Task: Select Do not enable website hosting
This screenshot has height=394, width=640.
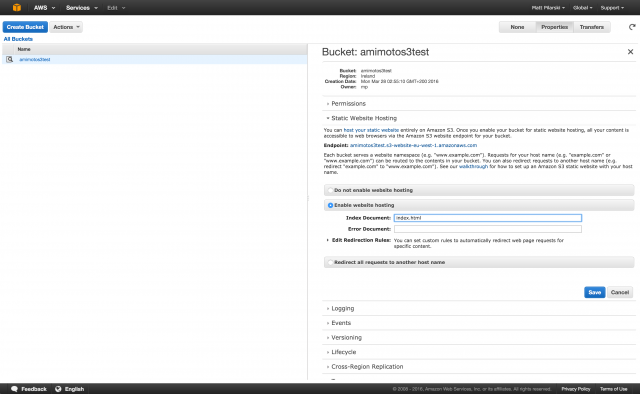Action: tap(331, 190)
